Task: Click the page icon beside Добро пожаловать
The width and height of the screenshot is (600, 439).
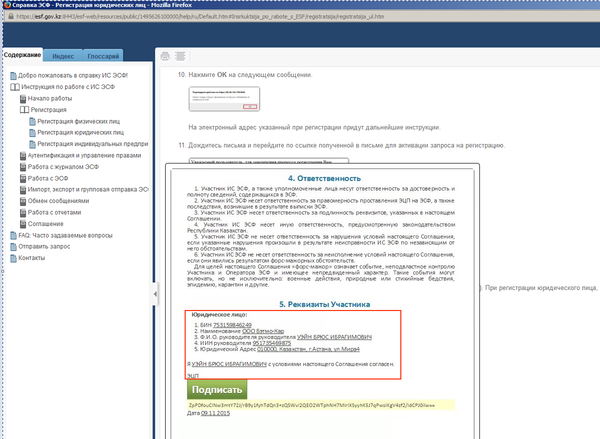Action: pos(11,76)
